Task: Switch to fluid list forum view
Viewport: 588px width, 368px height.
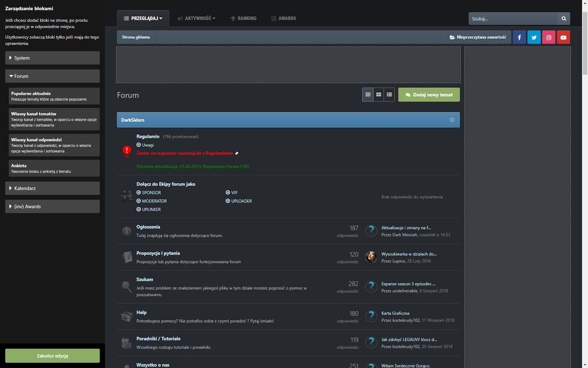Action: click(x=389, y=94)
